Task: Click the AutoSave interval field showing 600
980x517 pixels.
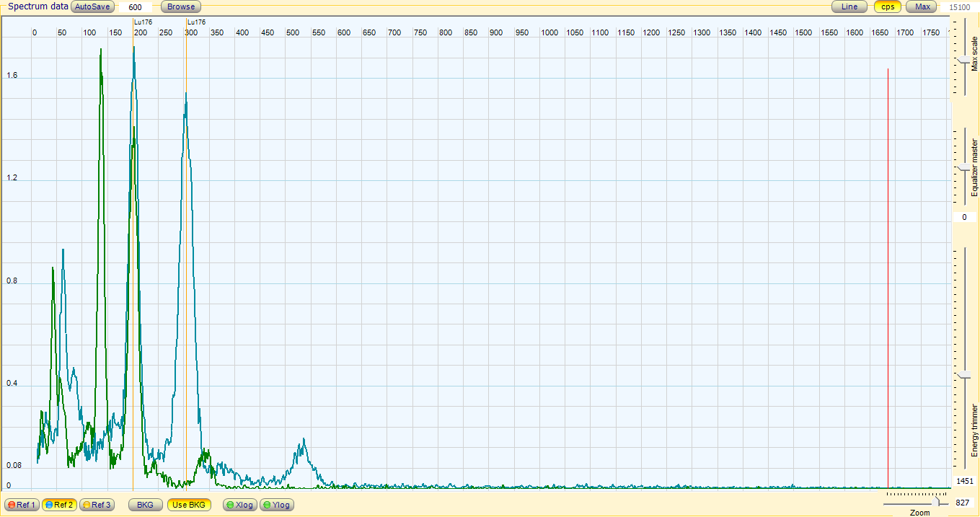Action: pyautogui.click(x=135, y=7)
